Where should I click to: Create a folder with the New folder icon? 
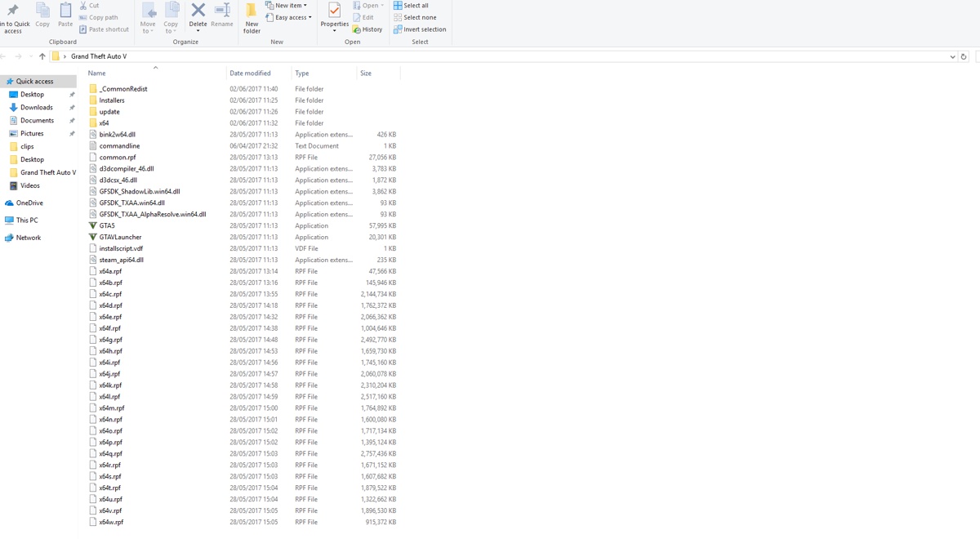click(x=252, y=10)
